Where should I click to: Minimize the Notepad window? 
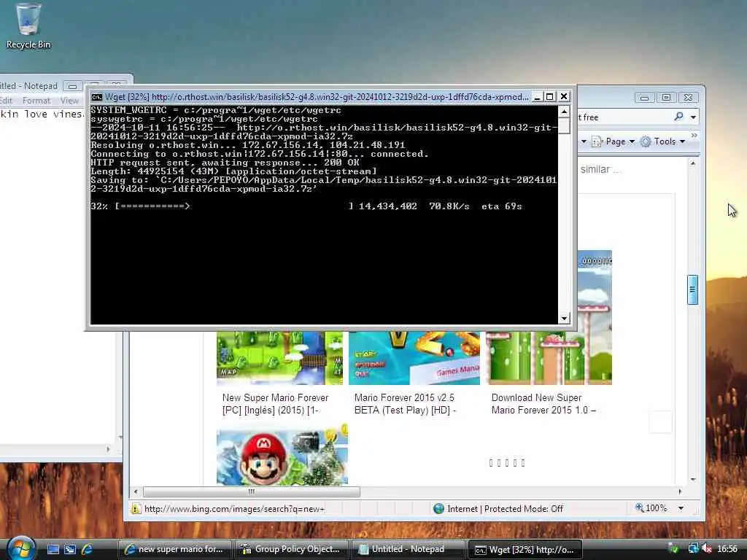click(x=72, y=86)
